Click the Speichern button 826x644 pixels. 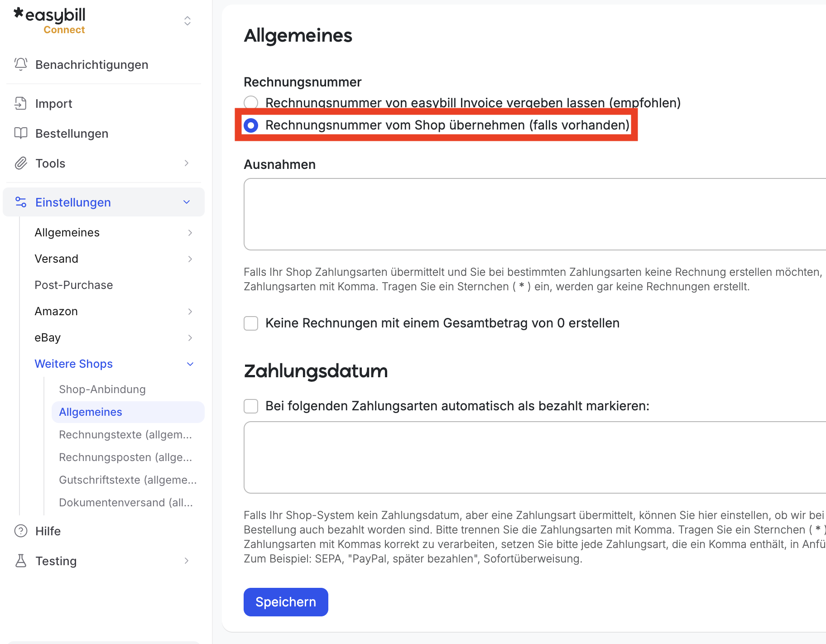(286, 602)
